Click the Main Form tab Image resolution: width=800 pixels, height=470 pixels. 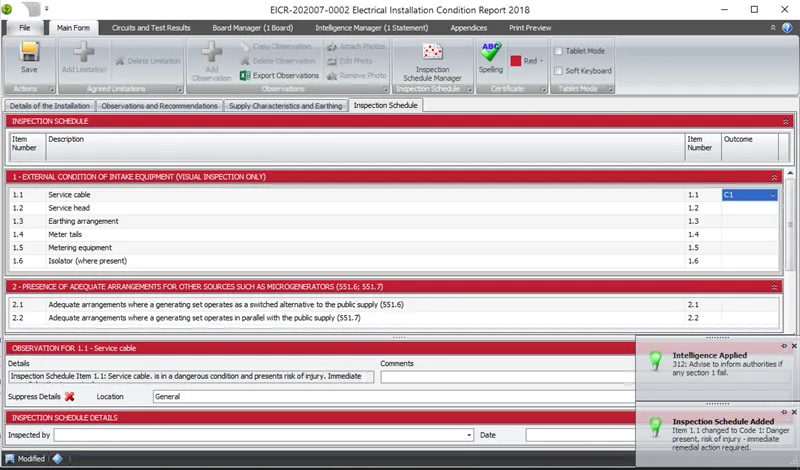pyautogui.click(x=73, y=28)
